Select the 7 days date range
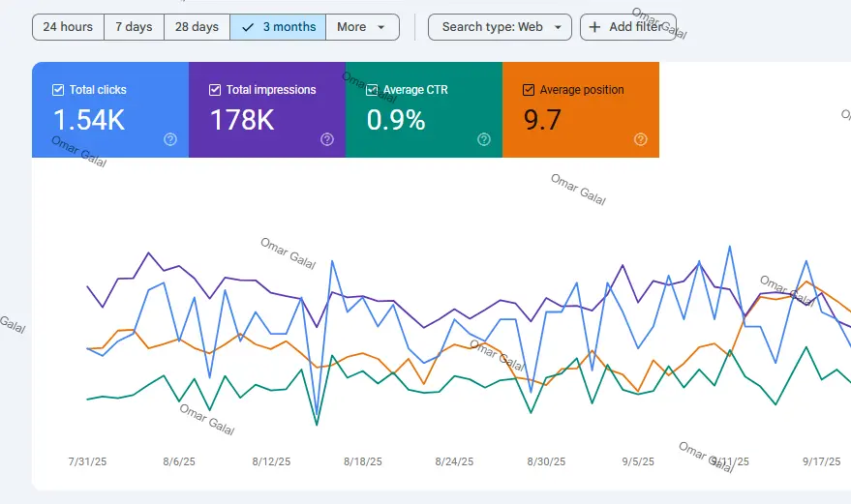Image resolution: width=851 pixels, height=504 pixels. [x=134, y=27]
